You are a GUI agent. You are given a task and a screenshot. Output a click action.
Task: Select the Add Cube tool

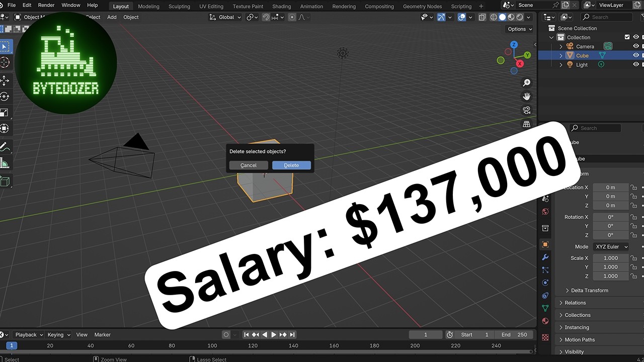(x=5, y=181)
